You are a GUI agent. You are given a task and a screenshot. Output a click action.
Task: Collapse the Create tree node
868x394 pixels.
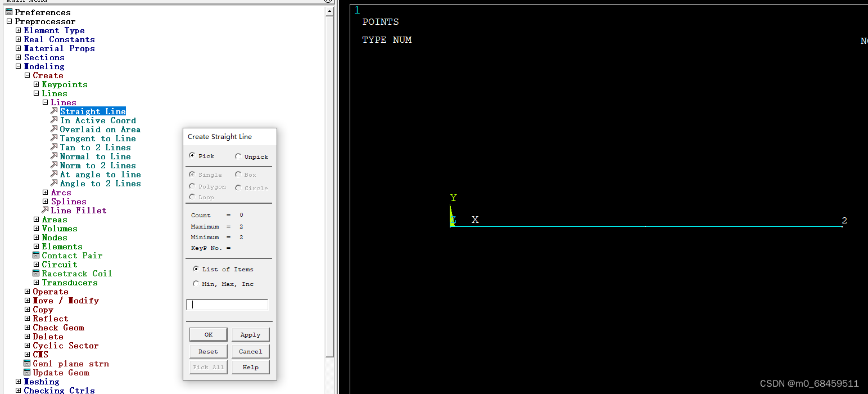coord(27,75)
